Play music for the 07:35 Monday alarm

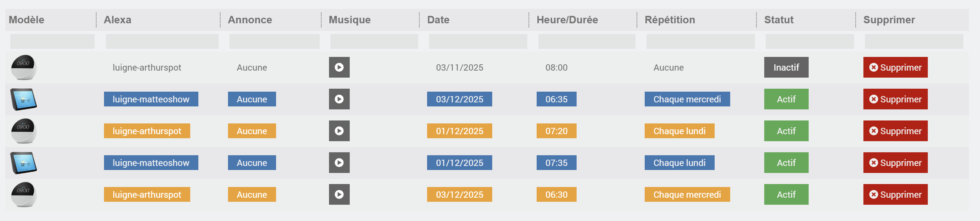click(339, 163)
